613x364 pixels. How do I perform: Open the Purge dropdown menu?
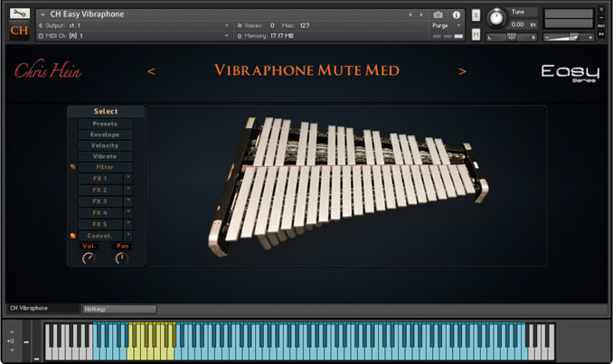441,26
